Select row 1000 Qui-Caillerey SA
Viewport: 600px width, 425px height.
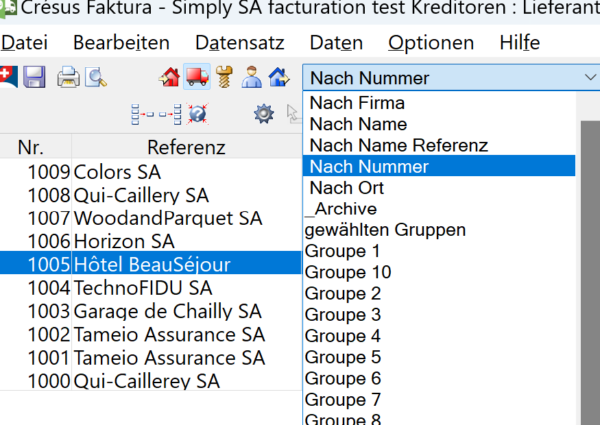[151, 381]
